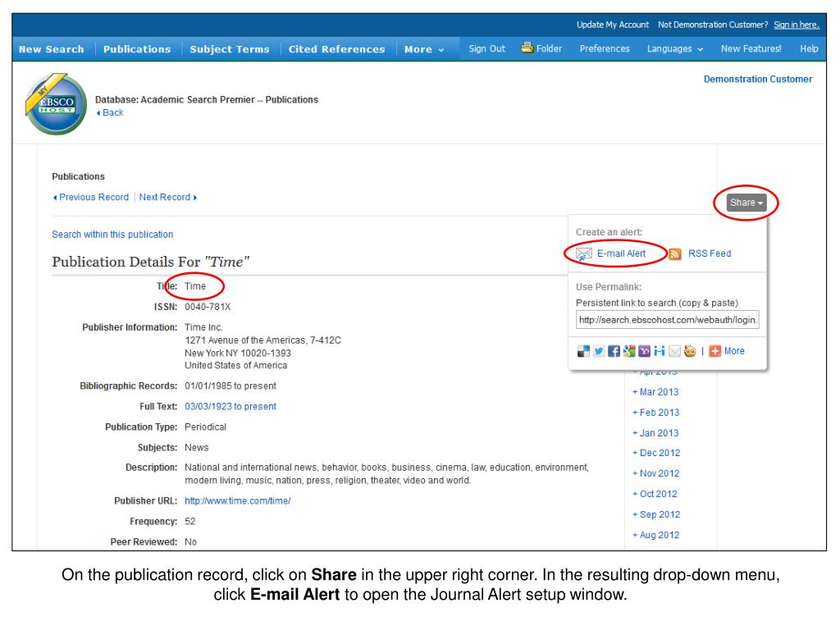The image size is (840, 630).
Task: Click Sign Out
Action: point(486,48)
